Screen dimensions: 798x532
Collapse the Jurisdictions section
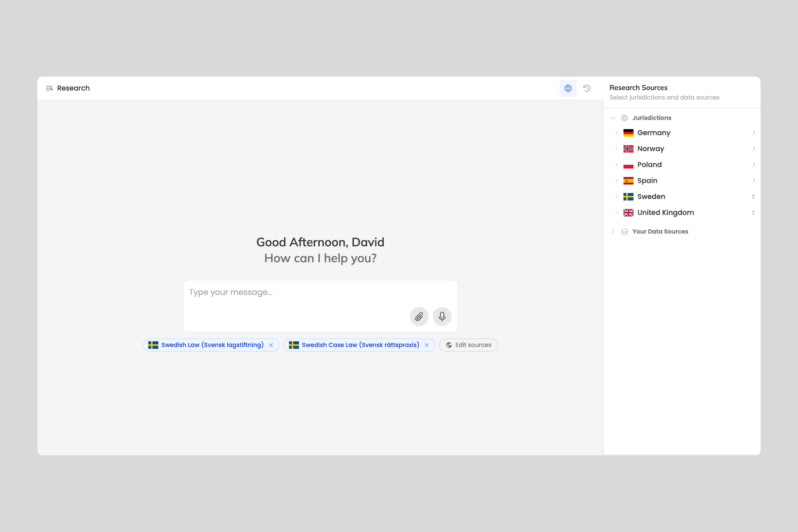(613, 118)
